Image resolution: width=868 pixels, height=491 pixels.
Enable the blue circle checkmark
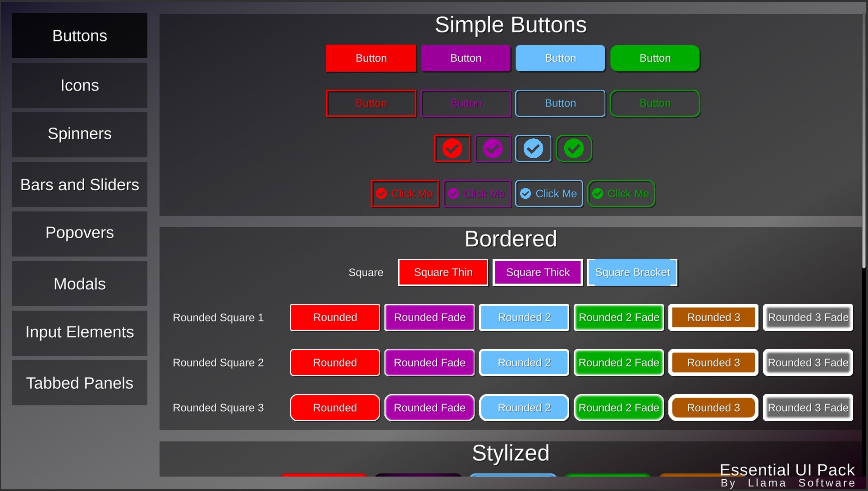click(533, 148)
